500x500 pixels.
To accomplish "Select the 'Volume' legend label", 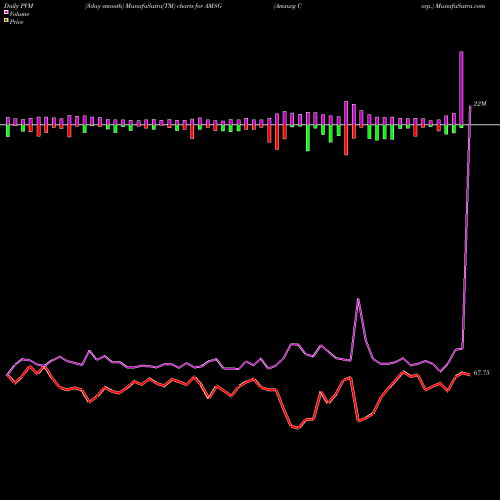I will 19,14.
